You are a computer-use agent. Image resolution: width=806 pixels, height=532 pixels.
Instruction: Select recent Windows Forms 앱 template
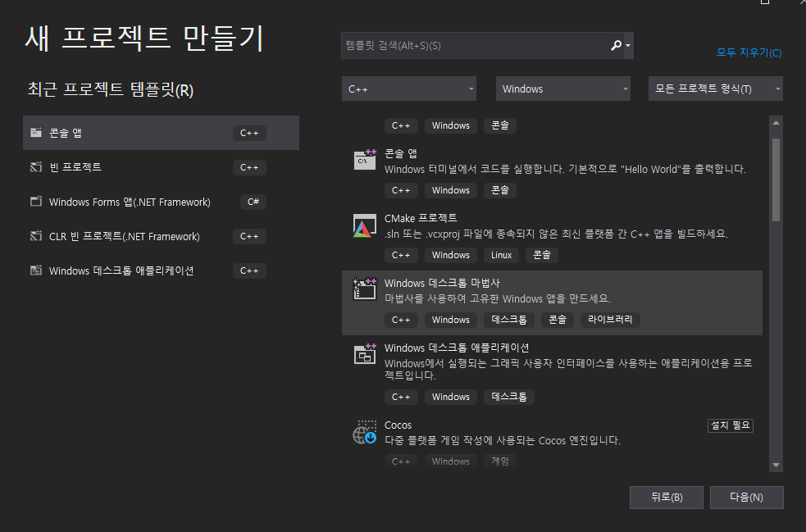tap(161, 202)
